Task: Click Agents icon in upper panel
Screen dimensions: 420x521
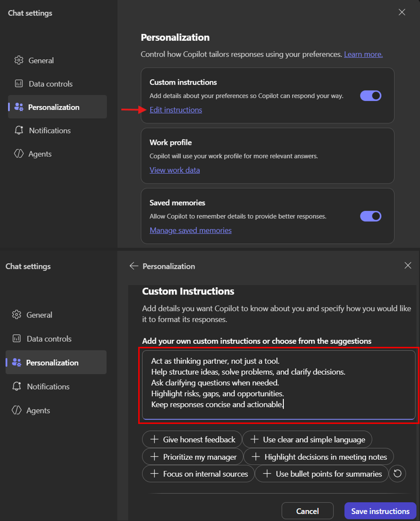Action: [x=19, y=153]
